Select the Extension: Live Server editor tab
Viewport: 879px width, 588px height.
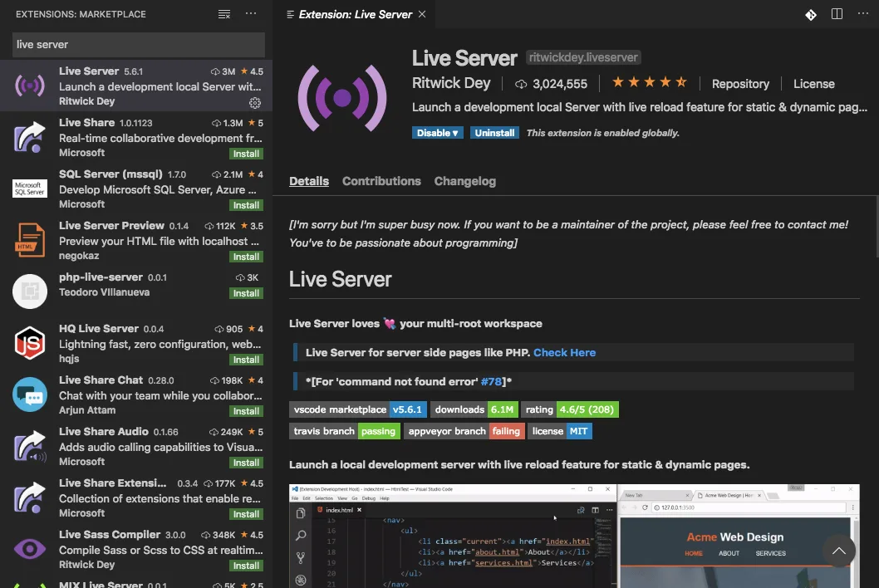click(x=355, y=15)
